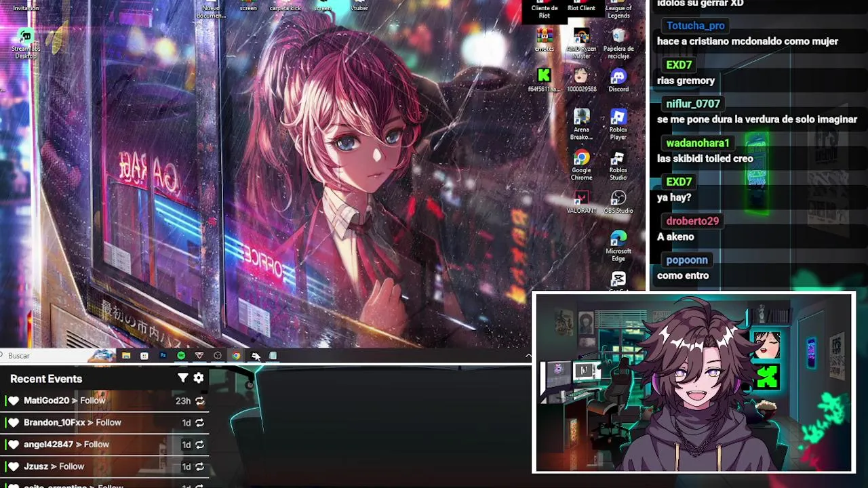Open the OBS Studio shortcut
The height and width of the screenshot is (488, 868).
click(618, 202)
